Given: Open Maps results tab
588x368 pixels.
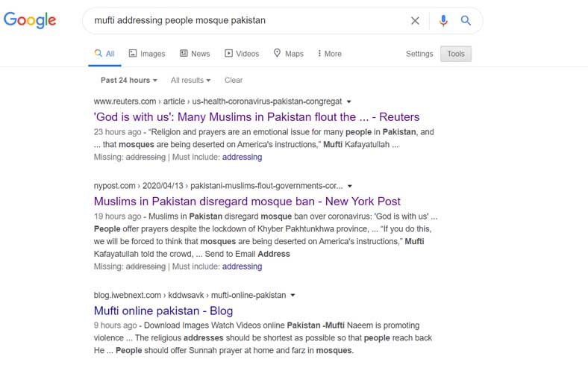Looking at the screenshot, I should pyautogui.click(x=288, y=54).
